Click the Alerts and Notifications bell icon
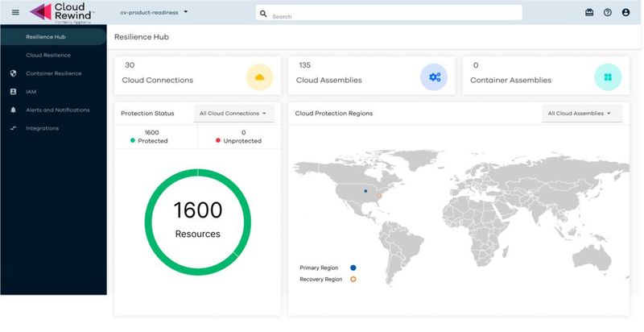 pos(13,110)
